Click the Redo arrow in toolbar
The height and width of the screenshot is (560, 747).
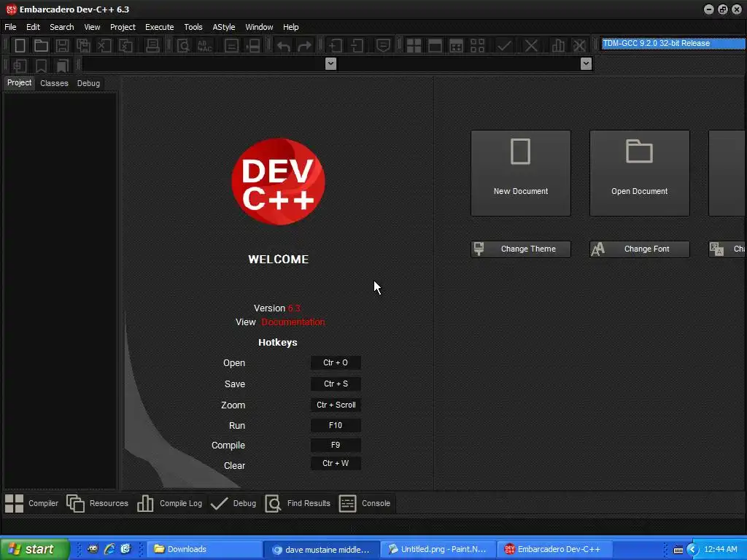(304, 46)
